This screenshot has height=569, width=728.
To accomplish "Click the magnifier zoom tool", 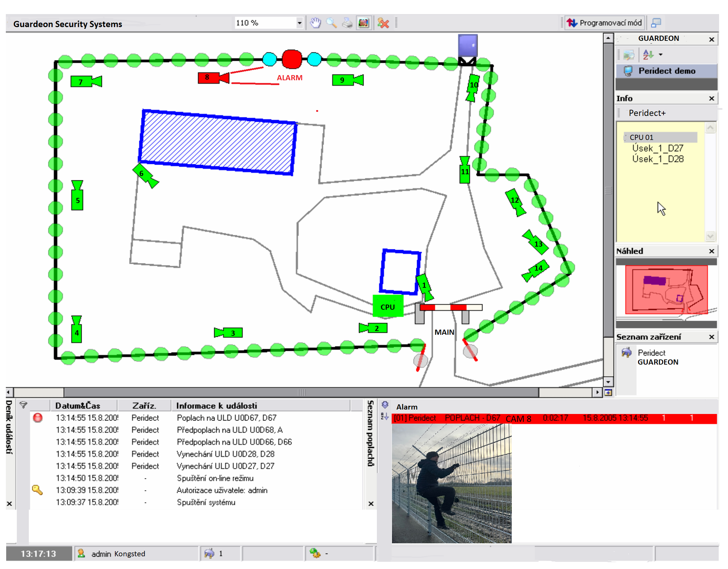I will 331,23.
